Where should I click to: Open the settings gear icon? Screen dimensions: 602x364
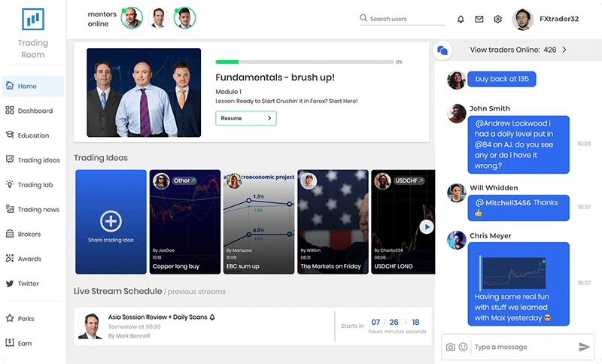click(x=497, y=19)
